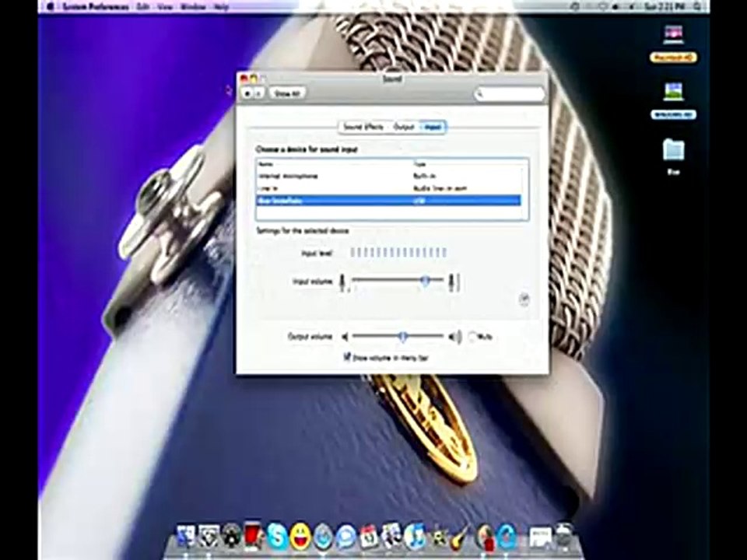Launch iTunes from the dock

click(x=416, y=537)
